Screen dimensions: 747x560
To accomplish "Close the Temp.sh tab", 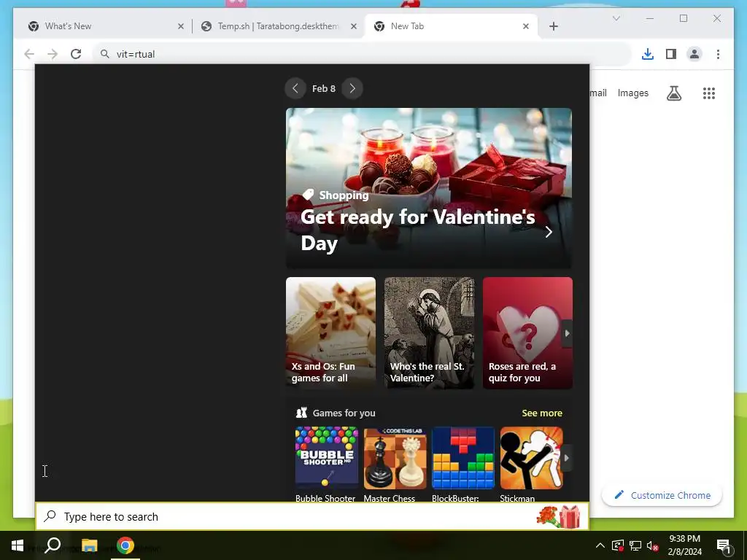I will coord(354,26).
